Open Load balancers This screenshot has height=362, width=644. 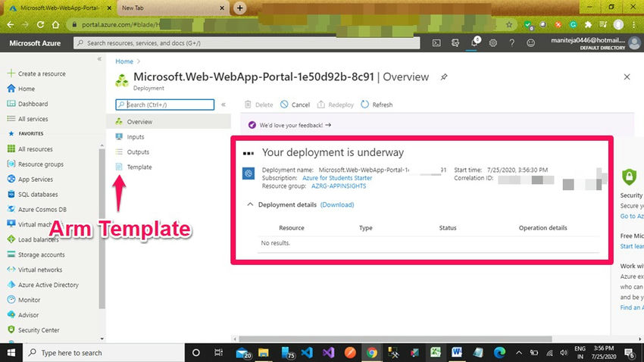pyautogui.click(x=33, y=239)
